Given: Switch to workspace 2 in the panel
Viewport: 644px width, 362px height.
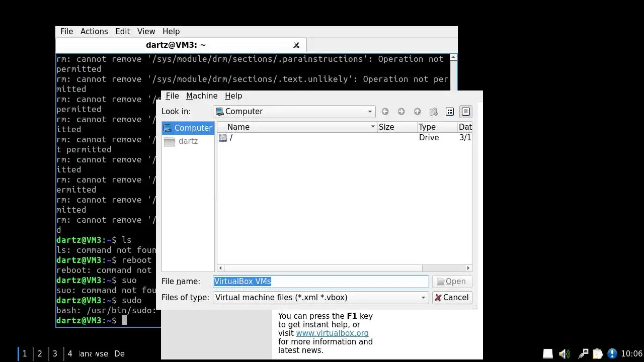Looking at the screenshot, I should tap(40, 354).
